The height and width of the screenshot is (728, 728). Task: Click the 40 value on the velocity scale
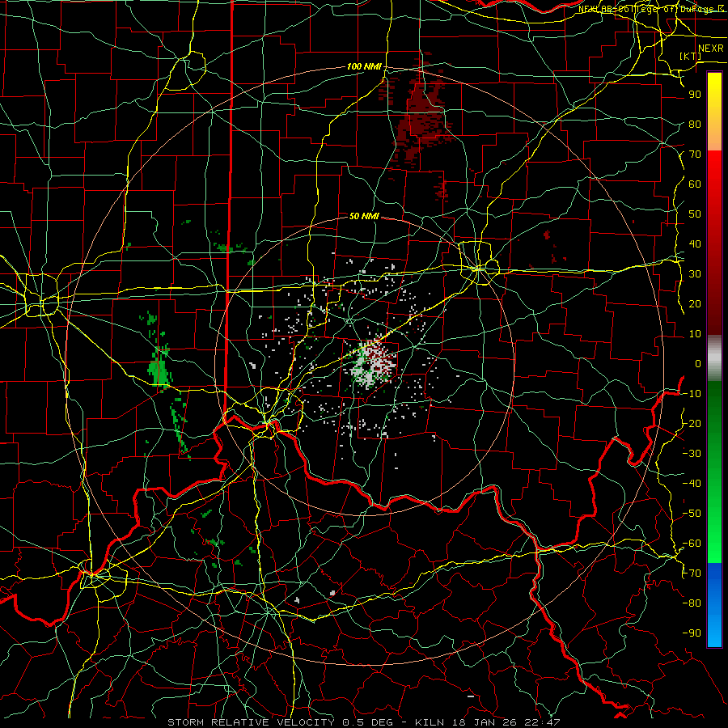click(695, 244)
